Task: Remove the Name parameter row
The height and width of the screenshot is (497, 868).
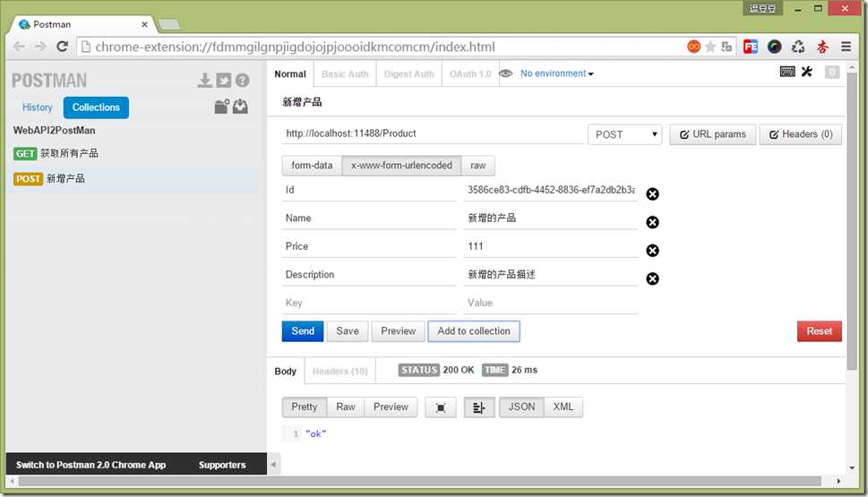Action: pos(653,222)
